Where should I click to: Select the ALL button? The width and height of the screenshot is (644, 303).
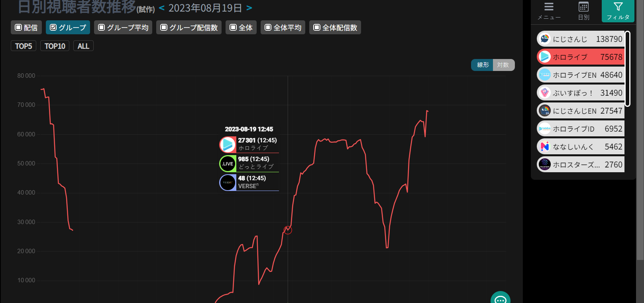click(83, 46)
